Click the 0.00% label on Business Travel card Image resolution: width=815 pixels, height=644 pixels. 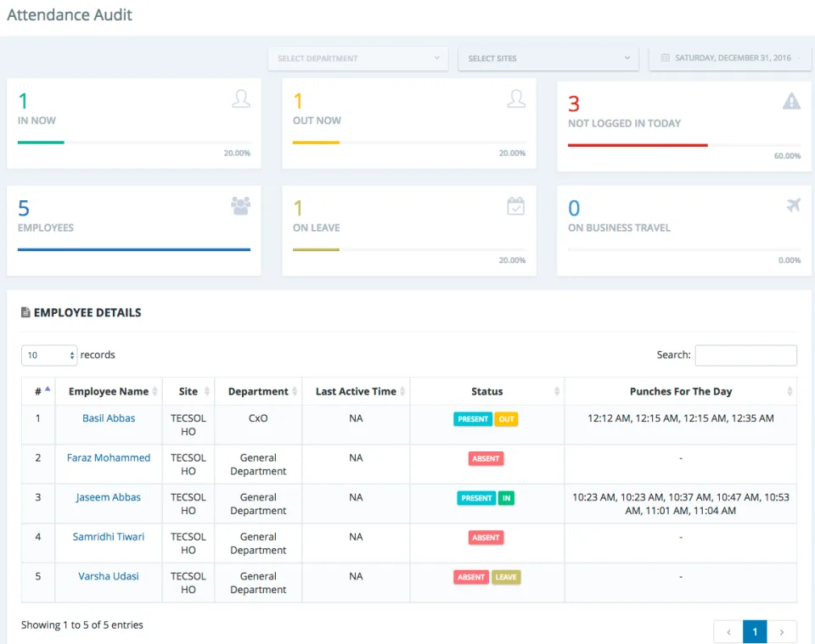[790, 260]
